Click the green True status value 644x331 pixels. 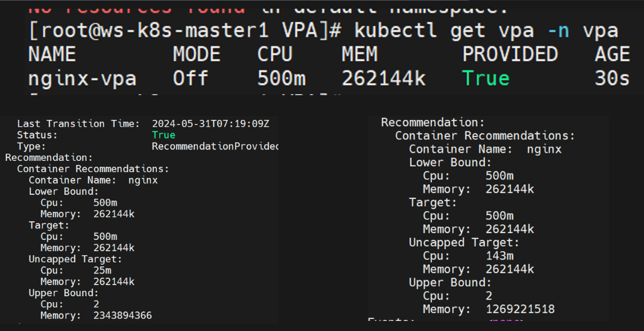point(164,135)
